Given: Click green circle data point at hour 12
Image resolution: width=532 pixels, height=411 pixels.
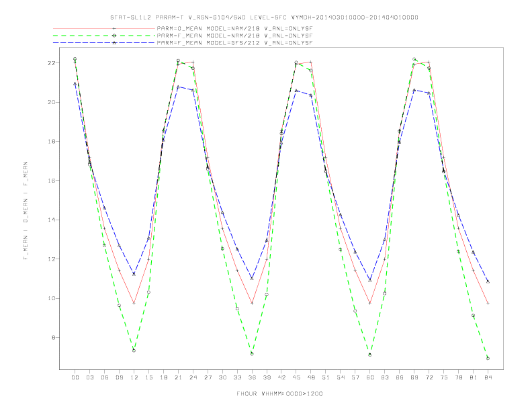Looking at the screenshot, I should [x=134, y=351].
